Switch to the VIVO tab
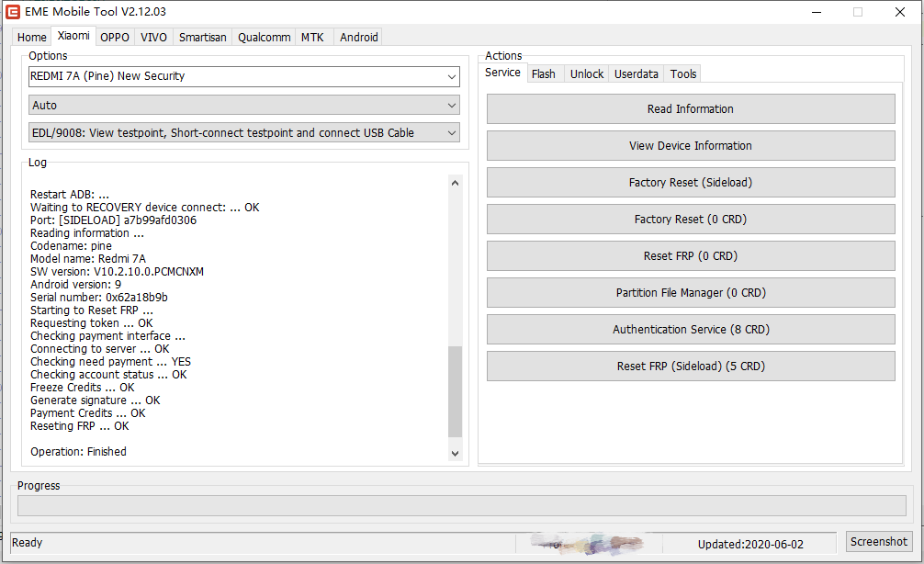The width and height of the screenshot is (924, 564). click(153, 37)
